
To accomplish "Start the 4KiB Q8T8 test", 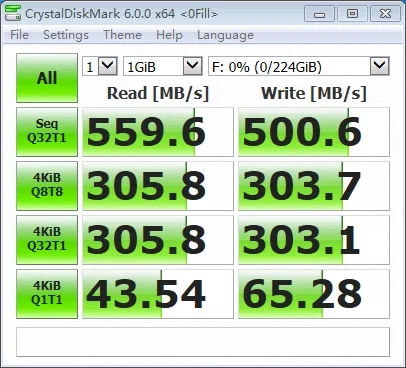I will (x=47, y=186).
